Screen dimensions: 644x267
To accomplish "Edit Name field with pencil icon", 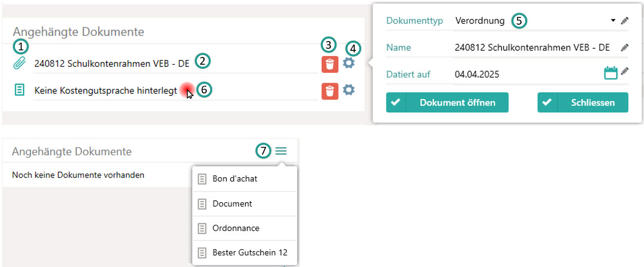I will (x=624, y=47).
